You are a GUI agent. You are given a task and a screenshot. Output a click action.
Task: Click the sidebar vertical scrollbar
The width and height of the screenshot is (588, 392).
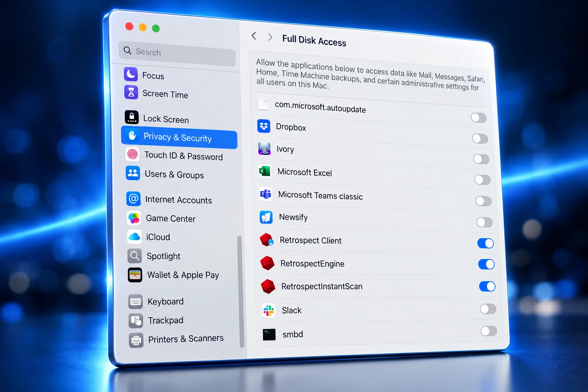(240, 292)
